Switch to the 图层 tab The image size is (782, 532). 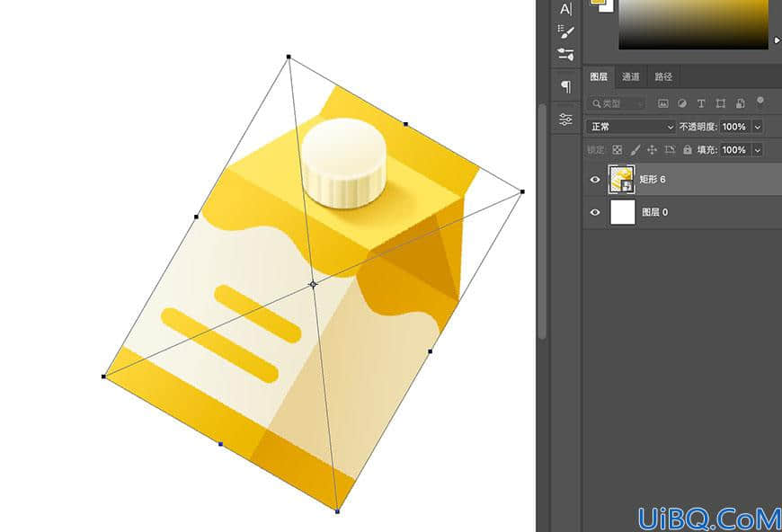[x=599, y=76]
